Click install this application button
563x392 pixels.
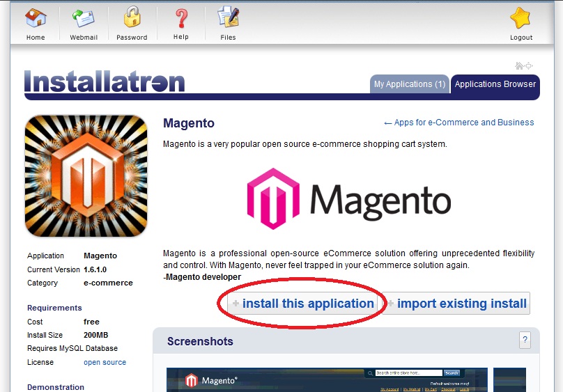pos(302,304)
